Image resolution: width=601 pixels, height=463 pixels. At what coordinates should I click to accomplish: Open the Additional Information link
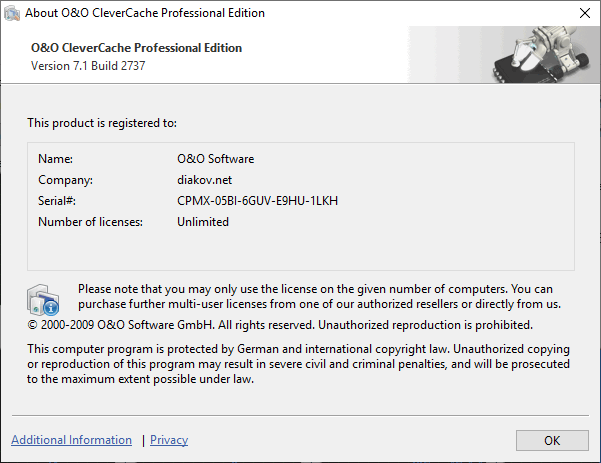point(71,440)
